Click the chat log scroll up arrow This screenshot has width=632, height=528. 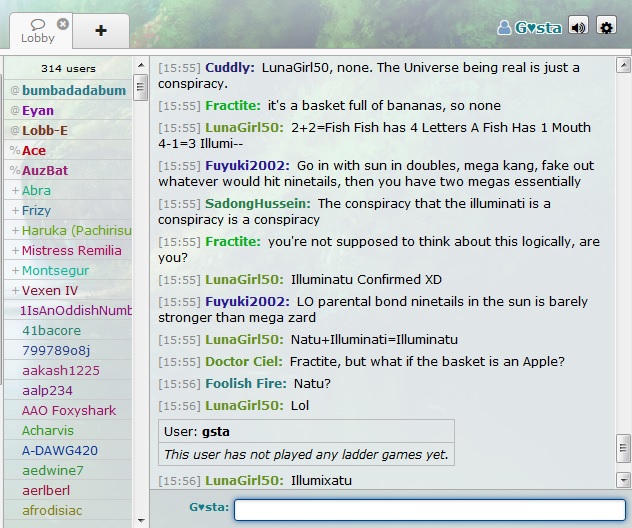(x=623, y=65)
